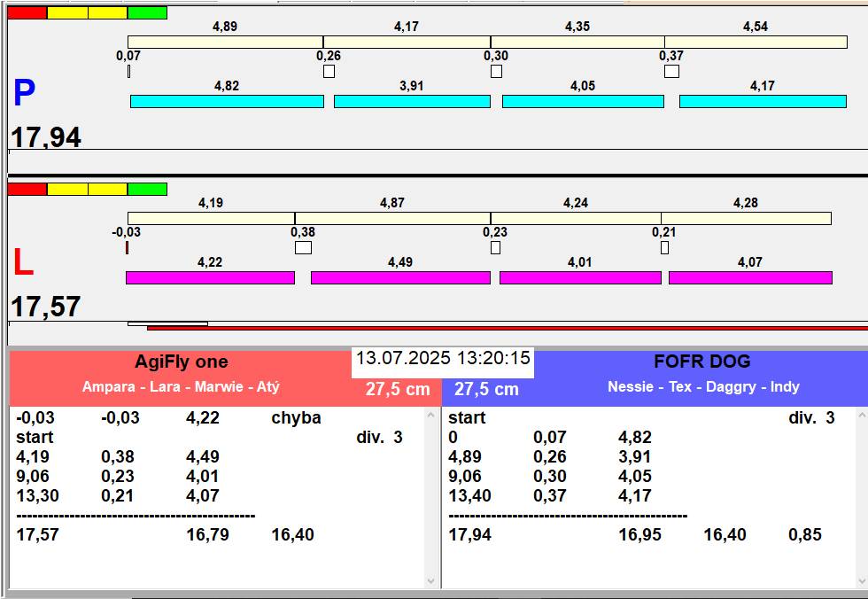Select the magenta bar labeled 4,49
The height and width of the screenshot is (599, 868).
click(x=400, y=277)
